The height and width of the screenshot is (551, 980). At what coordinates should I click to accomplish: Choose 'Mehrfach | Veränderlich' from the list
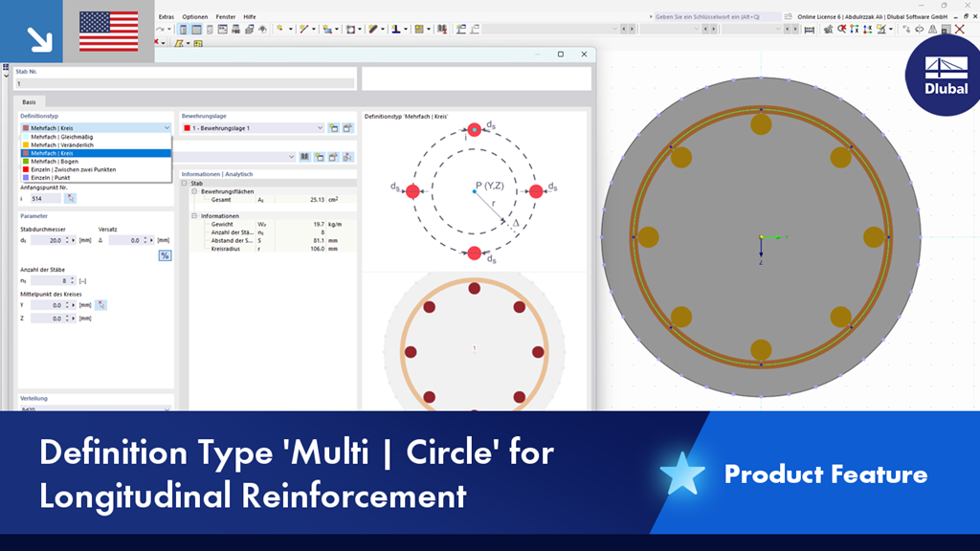coord(96,145)
